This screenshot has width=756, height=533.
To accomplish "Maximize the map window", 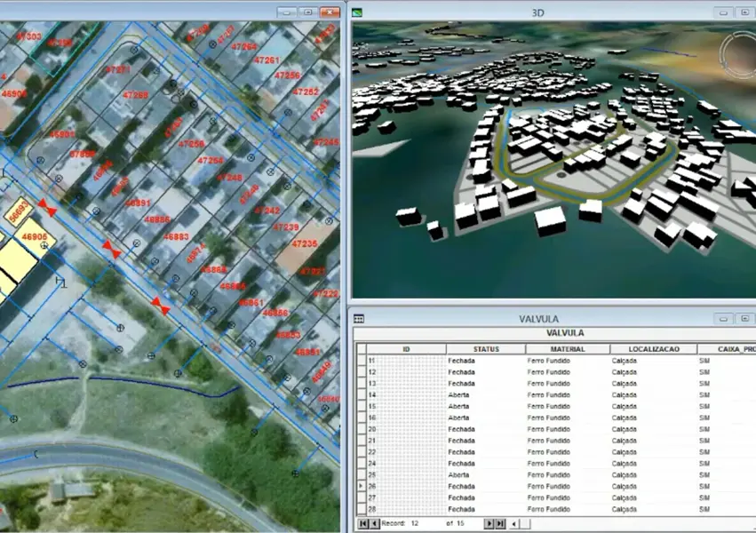I will point(308,12).
